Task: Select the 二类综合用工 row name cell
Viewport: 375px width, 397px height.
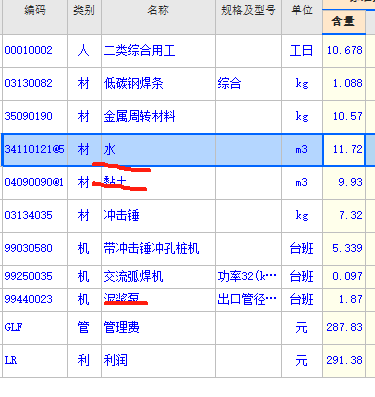Action: 158,51
